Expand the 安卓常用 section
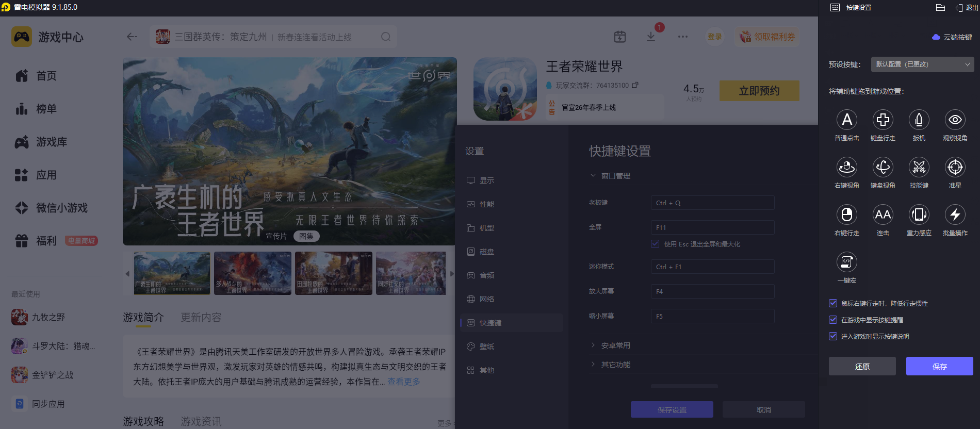Screen dimensions: 980x429 (x=610, y=345)
